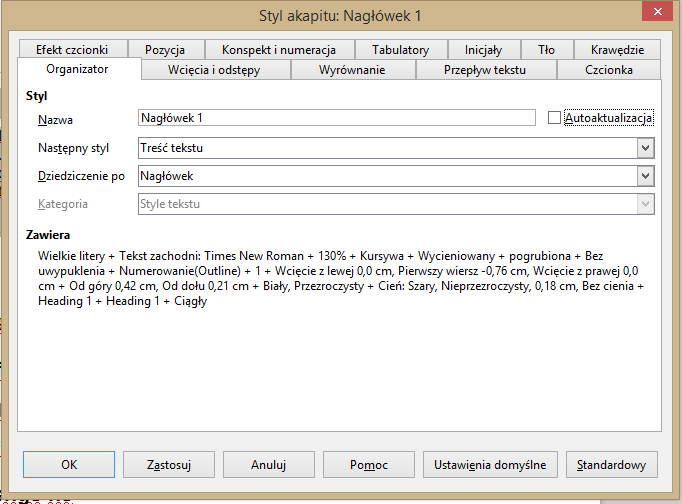
Task: Open help via Pomoc button
Action: point(369,464)
